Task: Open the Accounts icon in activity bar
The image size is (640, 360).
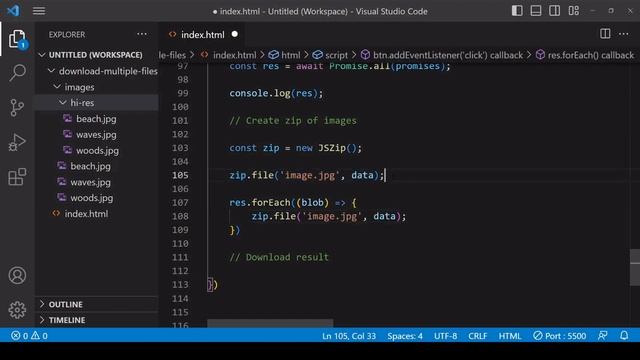Action: click(x=17, y=276)
